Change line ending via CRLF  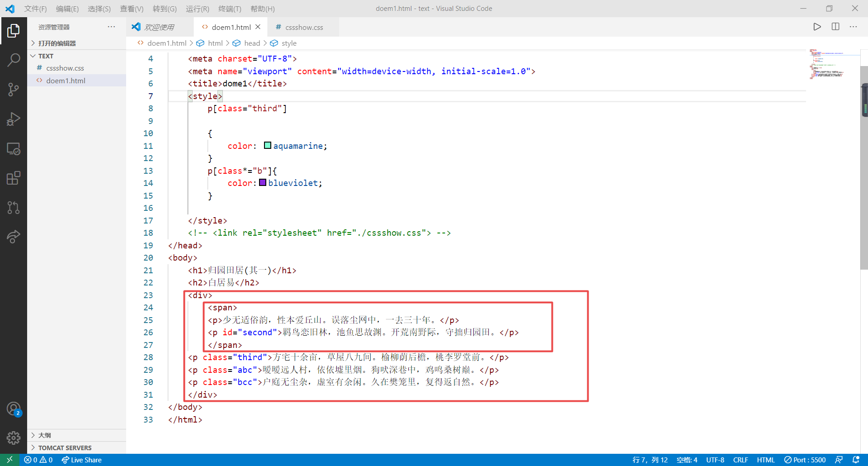click(741, 460)
